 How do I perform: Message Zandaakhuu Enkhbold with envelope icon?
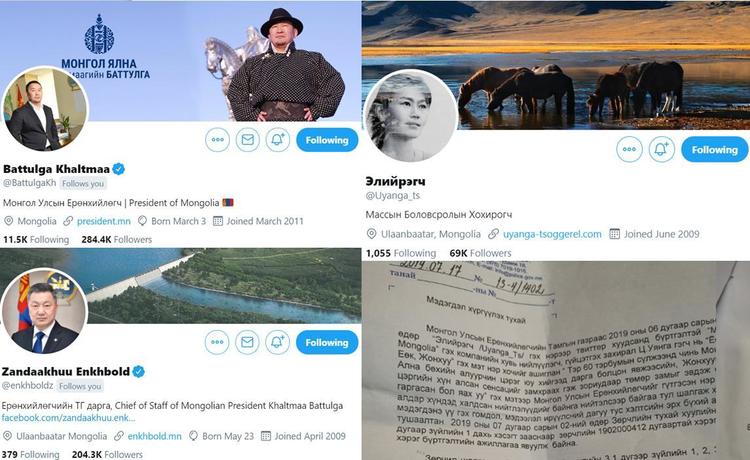pyautogui.click(x=247, y=342)
